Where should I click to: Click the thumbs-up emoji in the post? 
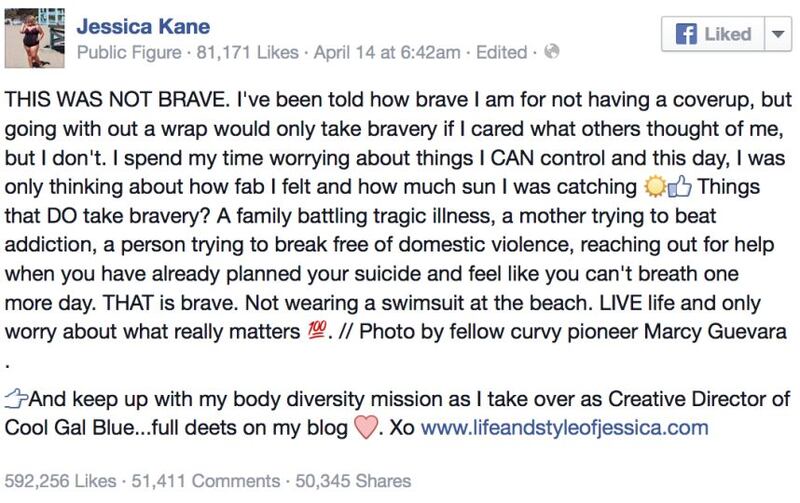tap(679, 186)
